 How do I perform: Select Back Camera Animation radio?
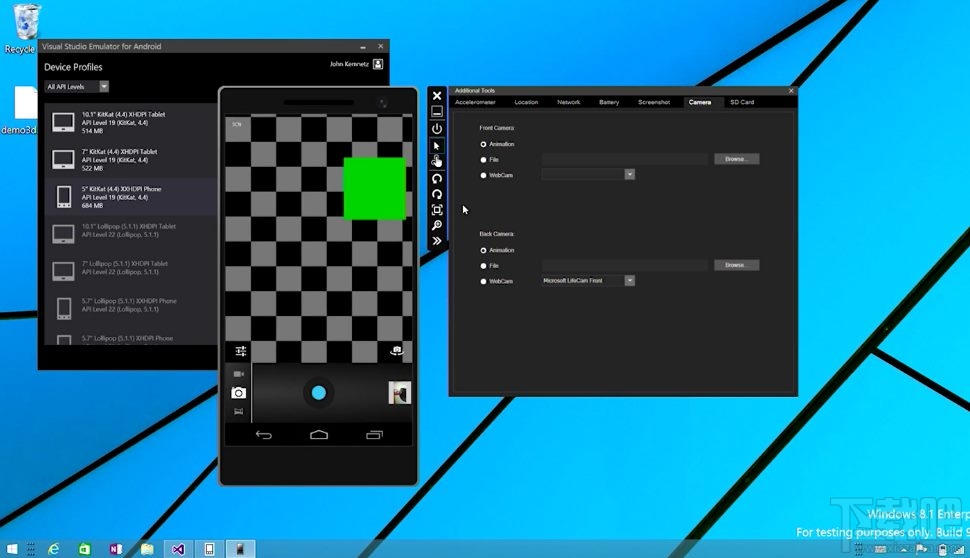pyautogui.click(x=483, y=251)
